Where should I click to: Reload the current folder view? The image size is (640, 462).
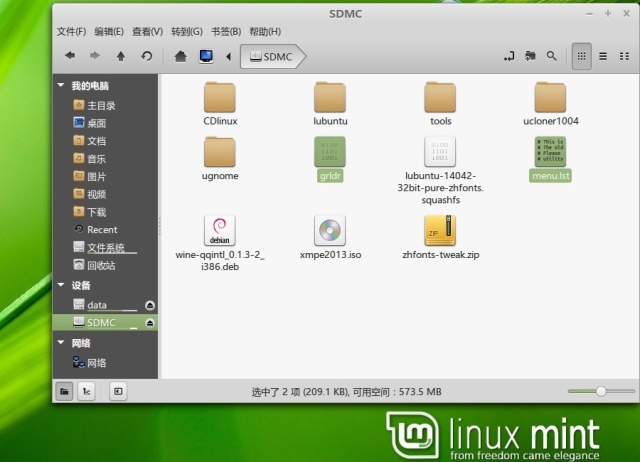(x=147, y=57)
